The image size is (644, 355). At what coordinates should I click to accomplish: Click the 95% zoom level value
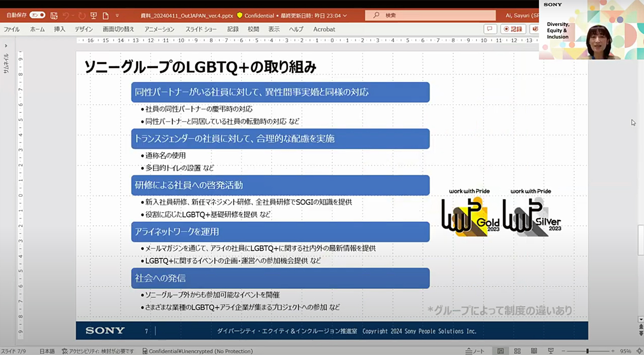[625, 351]
